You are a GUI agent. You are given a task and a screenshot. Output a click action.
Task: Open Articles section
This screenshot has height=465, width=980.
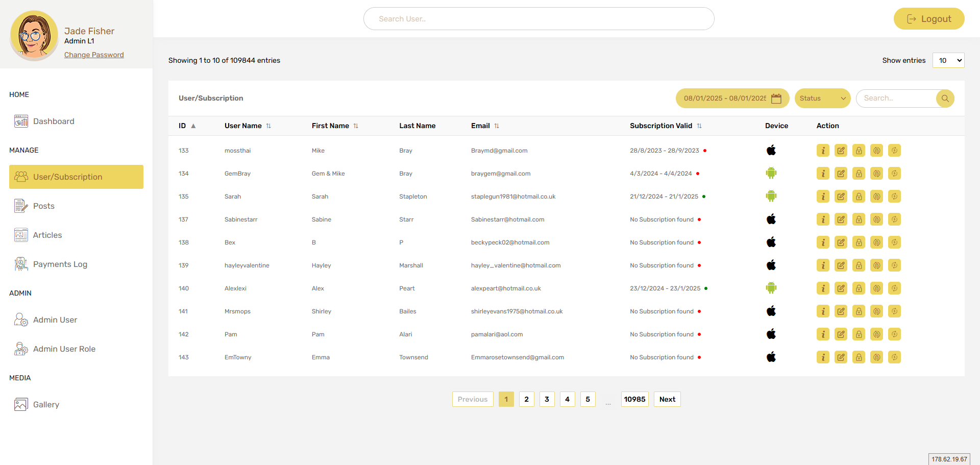[x=76, y=235]
